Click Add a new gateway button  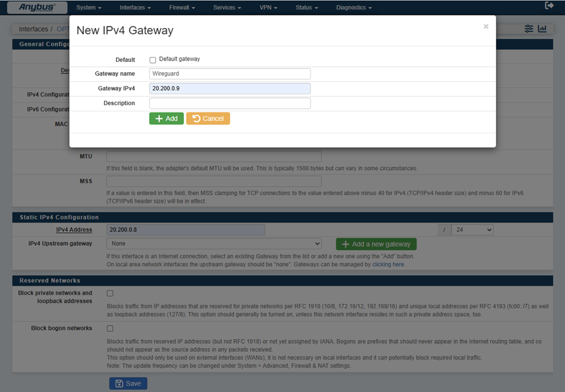(x=376, y=244)
